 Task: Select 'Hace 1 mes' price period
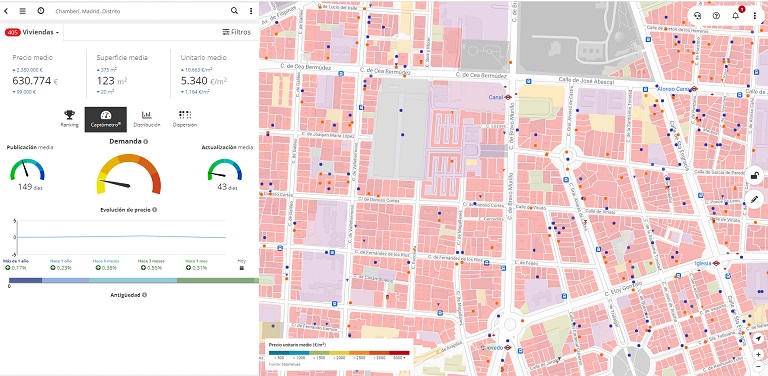pos(196,264)
